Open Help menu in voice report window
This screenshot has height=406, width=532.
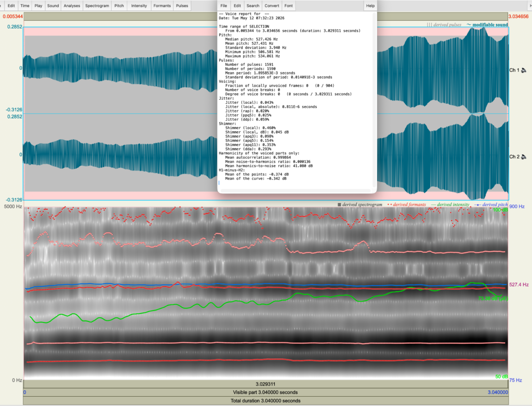click(370, 5)
